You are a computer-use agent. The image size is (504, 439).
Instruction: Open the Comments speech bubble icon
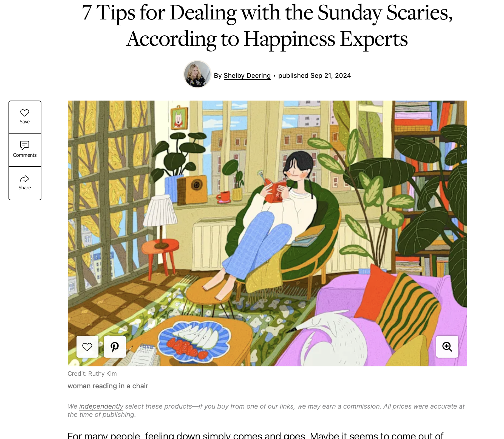pos(25,145)
